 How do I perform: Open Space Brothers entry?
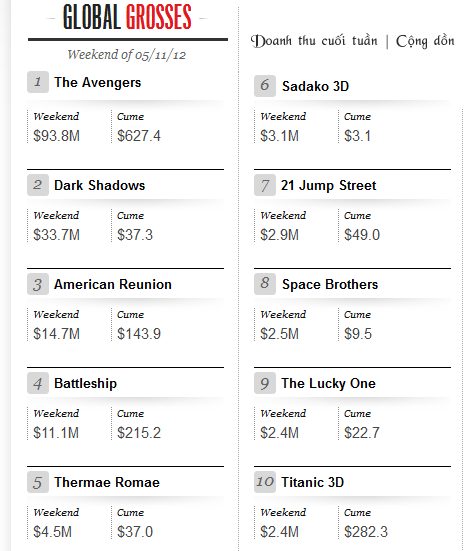click(x=330, y=285)
